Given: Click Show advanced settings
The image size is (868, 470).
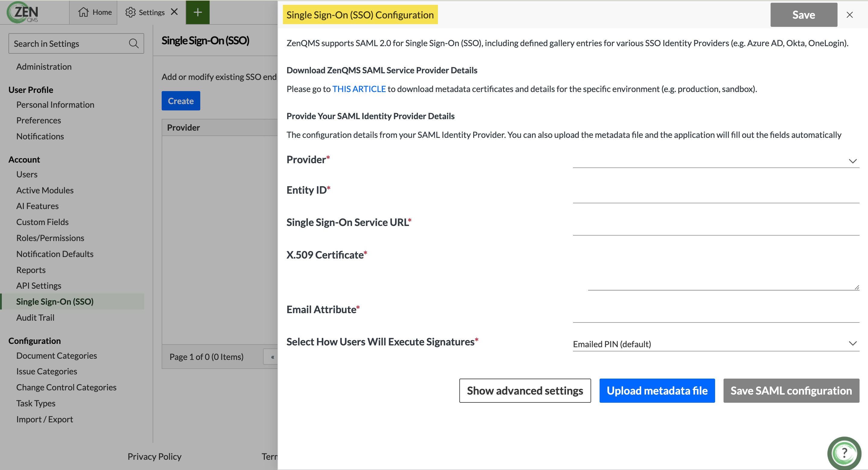Looking at the screenshot, I should click(525, 390).
